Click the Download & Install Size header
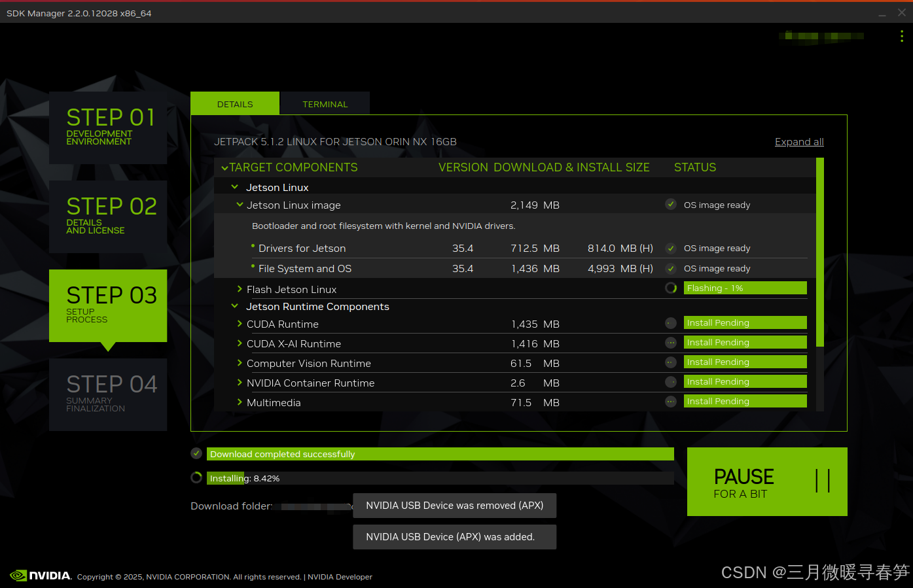 coord(571,167)
